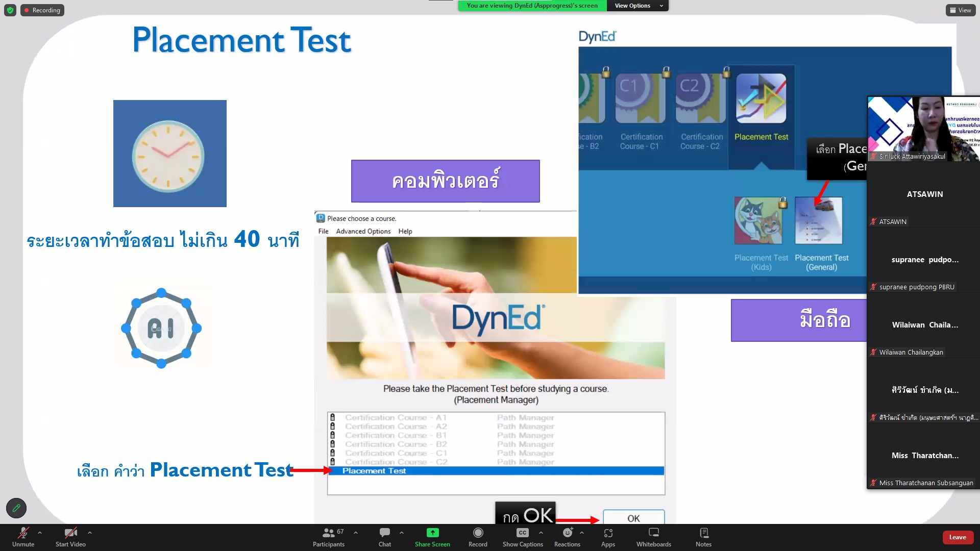Select Siriluck Attawiriyasakul video thumbnail
Viewport: 980px width, 551px height.
click(923, 129)
